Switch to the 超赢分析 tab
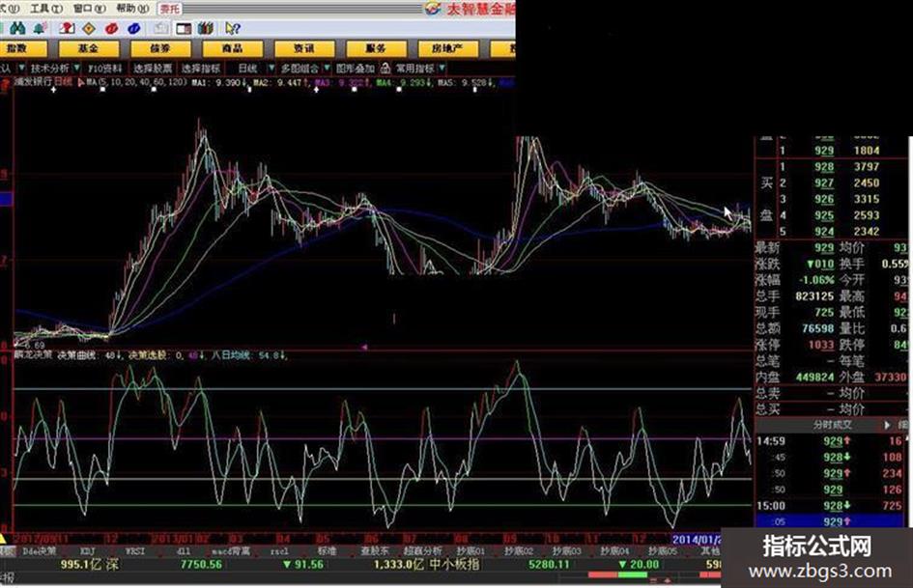The width and height of the screenshot is (913, 588). click(423, 550)
